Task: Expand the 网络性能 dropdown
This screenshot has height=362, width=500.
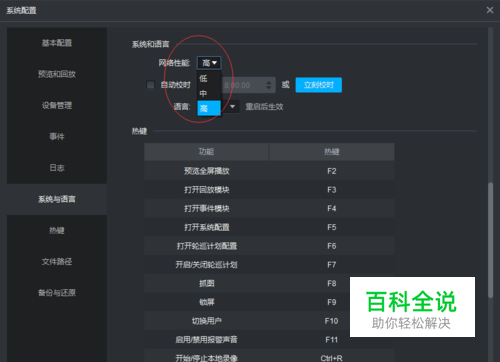Action: point(209,63)
